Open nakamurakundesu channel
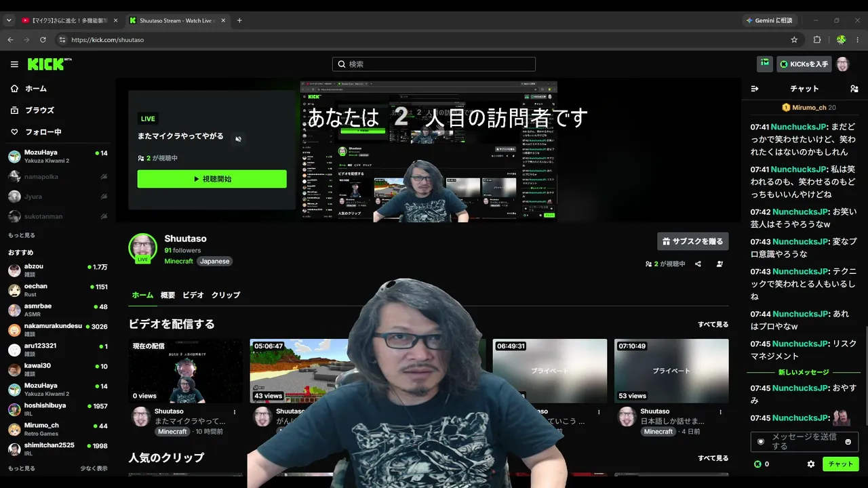This screenshot has height=488, width=868. point(58,330)
